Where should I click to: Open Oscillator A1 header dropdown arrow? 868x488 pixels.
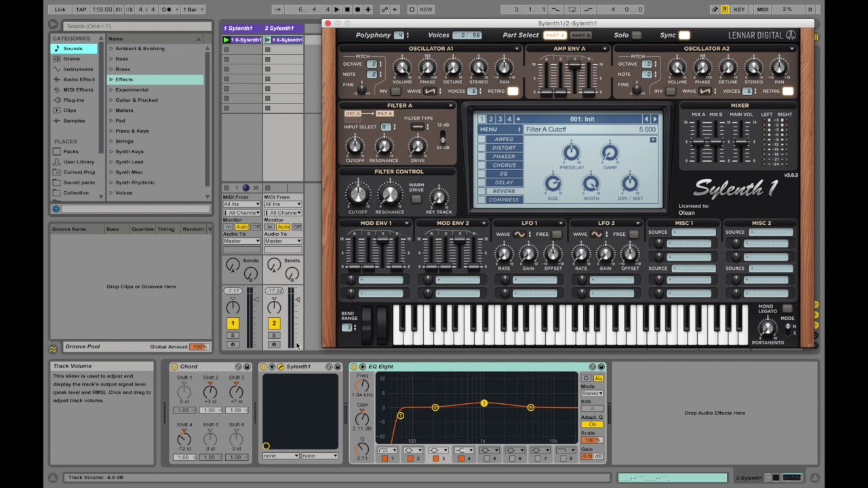(x=517, y=49)
